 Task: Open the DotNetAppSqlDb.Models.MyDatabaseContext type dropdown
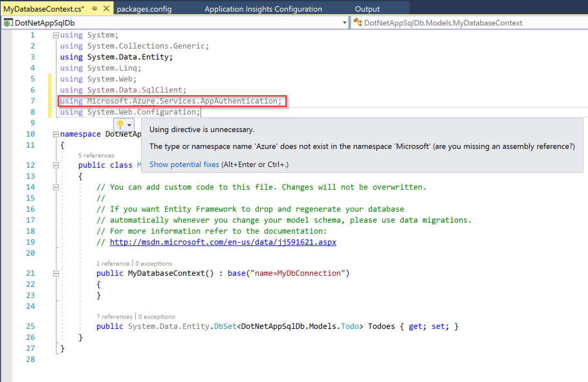469,23
